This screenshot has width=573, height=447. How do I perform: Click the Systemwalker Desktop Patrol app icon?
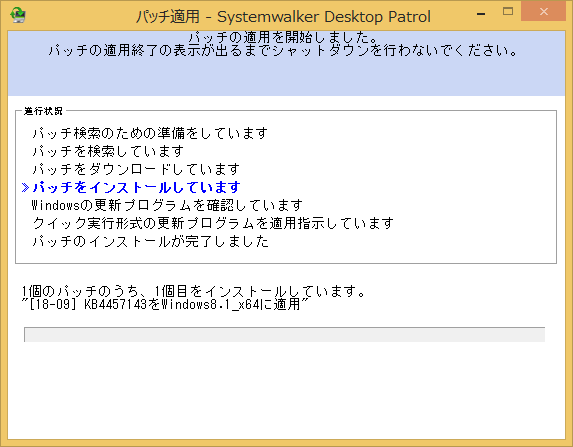(17, 15)
